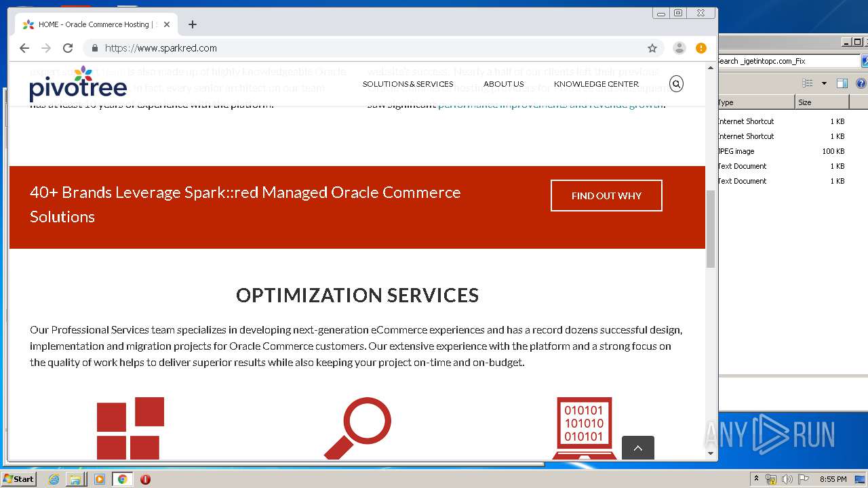The height and width of the screenshot is (488, 868).
Task: Open the Explorer view options dropdown arrow
Action: pyautogui.click(x=824, y=83)
